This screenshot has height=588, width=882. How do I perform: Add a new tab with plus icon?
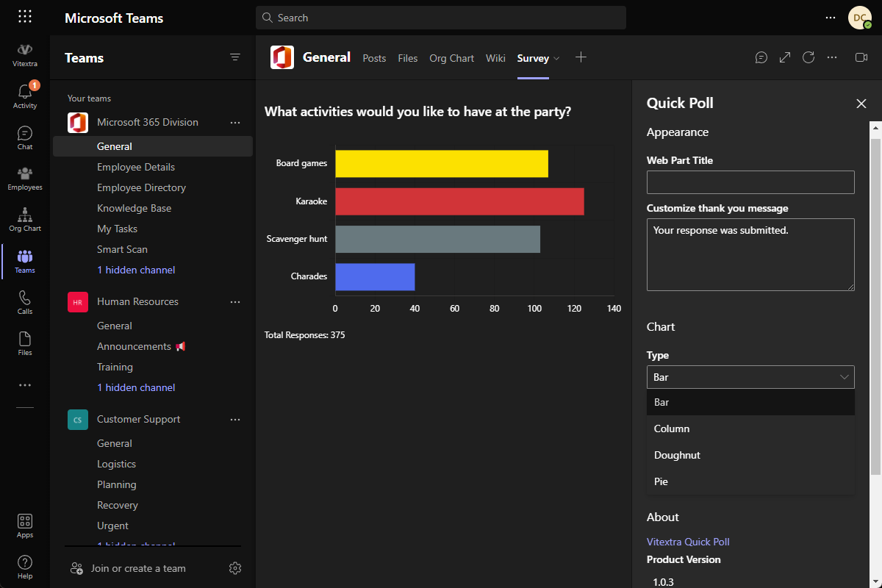pos(581,57)
